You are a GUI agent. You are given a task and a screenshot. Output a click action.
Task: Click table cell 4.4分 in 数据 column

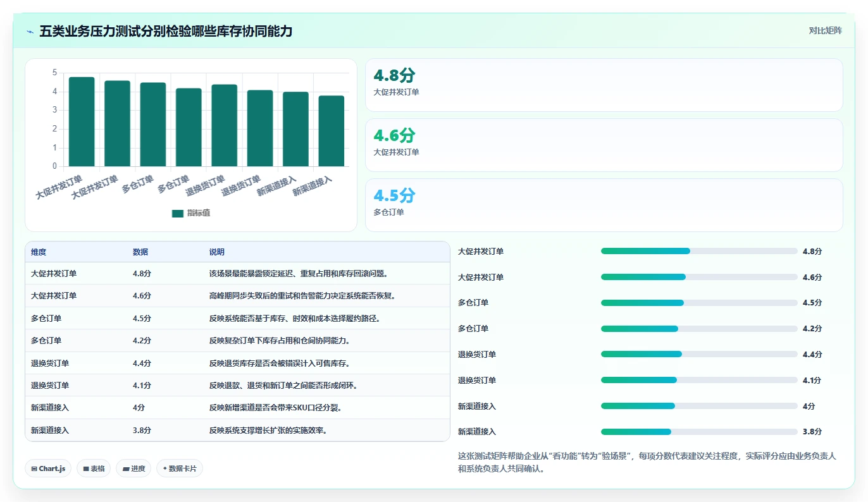142,364
